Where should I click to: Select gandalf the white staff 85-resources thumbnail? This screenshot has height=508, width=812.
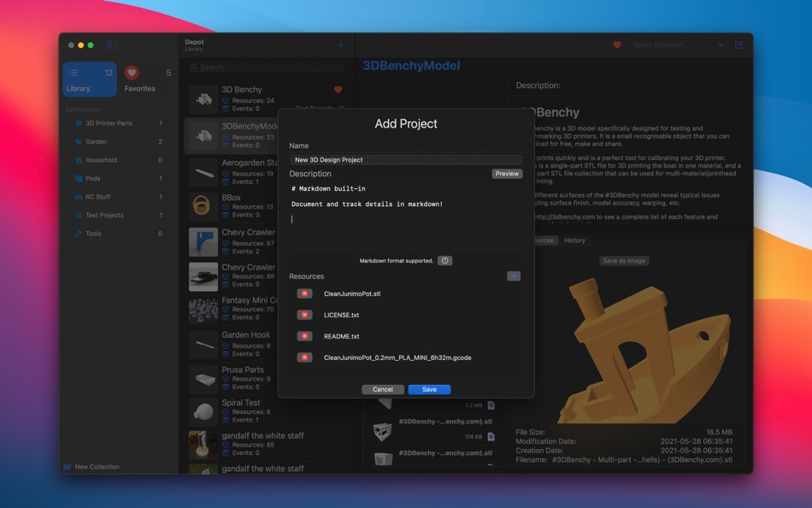pyautogui.click(x=203, y=445)
